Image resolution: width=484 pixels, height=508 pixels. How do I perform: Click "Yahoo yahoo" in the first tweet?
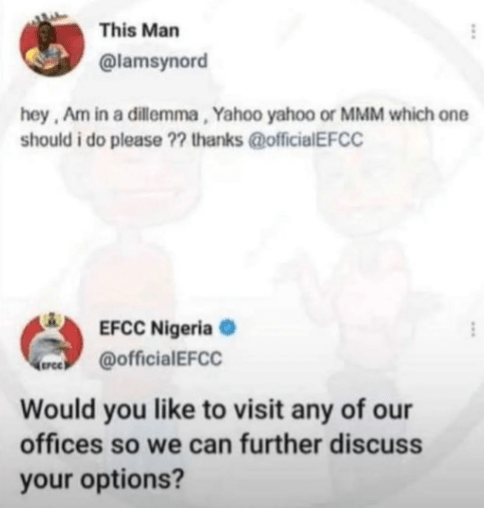pyautogui.click(x=265, y=115)
